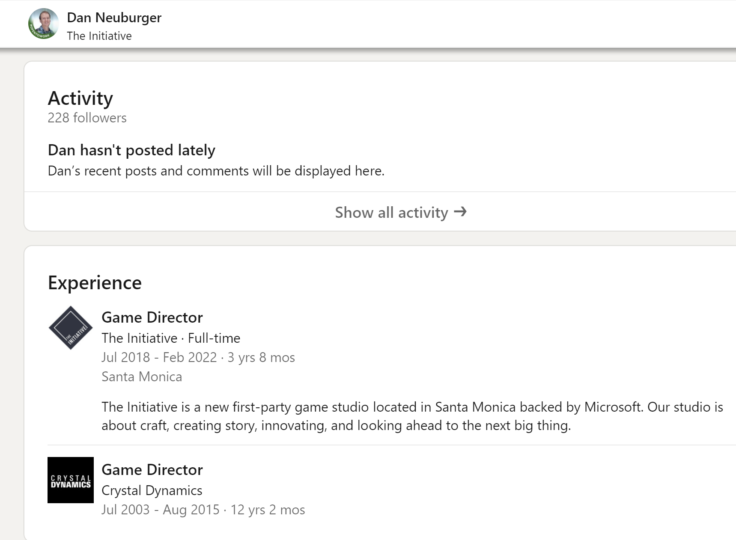The image size is (736, 540).
Task: Open The Initiative diamond logo
Action: (70, 328)
